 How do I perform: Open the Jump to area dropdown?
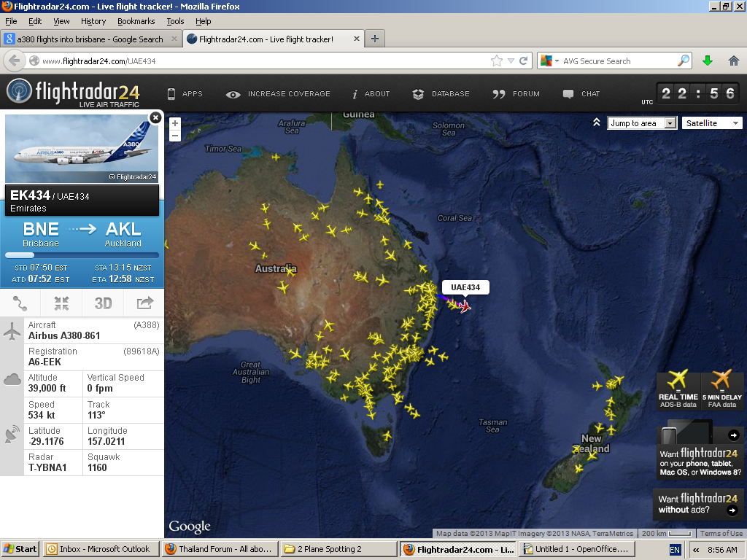coord(642,123)
